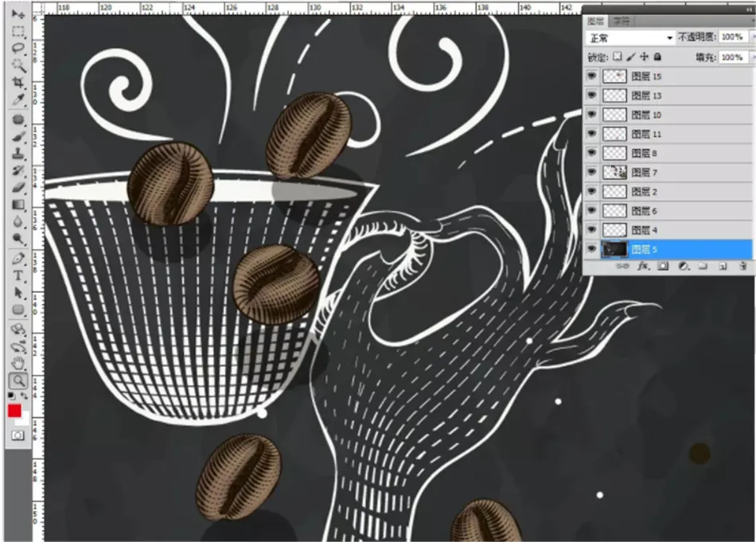Open the white background color swatch
This screenshot has width=756, height=542.
pyautogui.click(x=25, y=420)
